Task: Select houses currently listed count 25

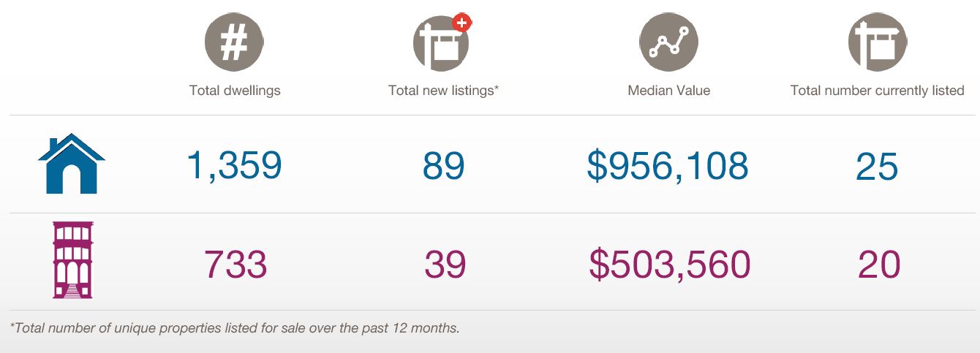Action: [877, 166]
